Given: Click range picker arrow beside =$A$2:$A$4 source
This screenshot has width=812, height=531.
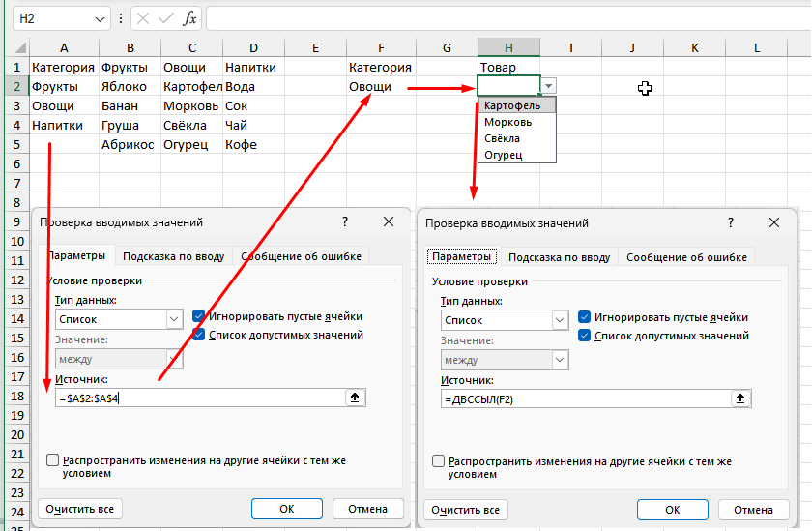Looking at the screenshot, I should click(356, 398).
